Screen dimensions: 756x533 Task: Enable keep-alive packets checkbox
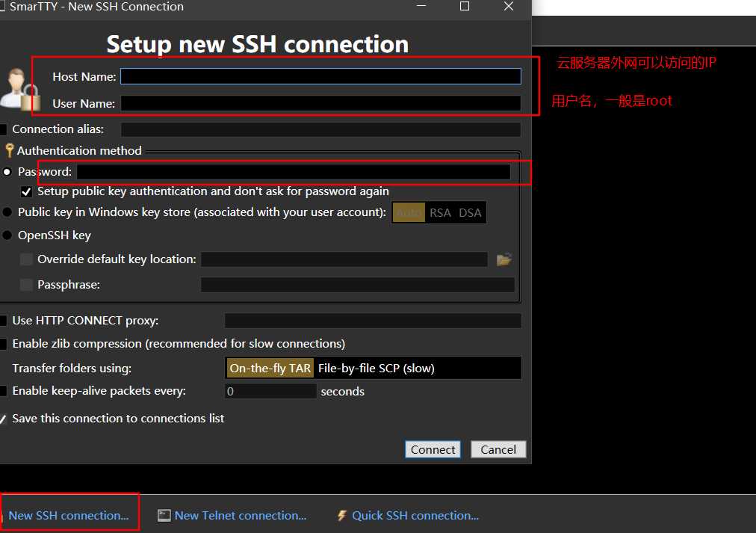tap(3, 391)
